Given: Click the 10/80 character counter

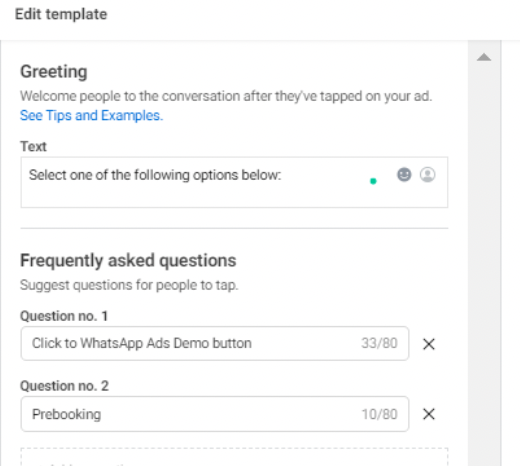Looking at the screenshot, I should [379, 414].
